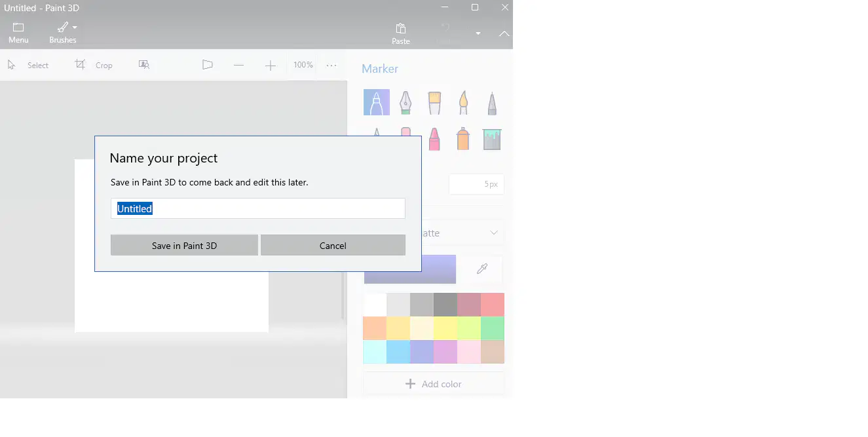Choose the bright yellow color swatch

[x=445, y=328]
